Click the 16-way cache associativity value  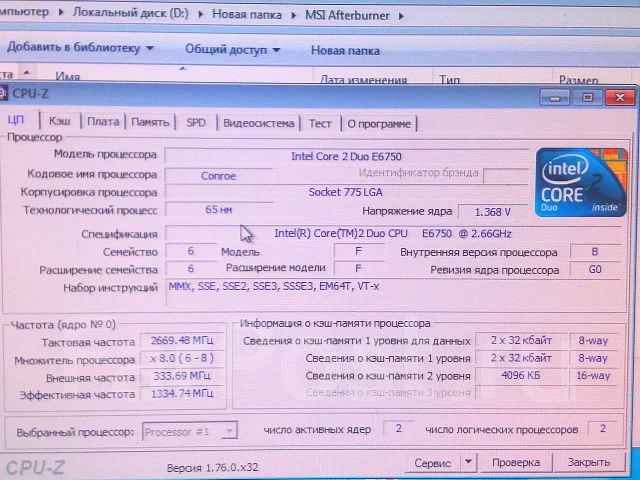[593, 376]
